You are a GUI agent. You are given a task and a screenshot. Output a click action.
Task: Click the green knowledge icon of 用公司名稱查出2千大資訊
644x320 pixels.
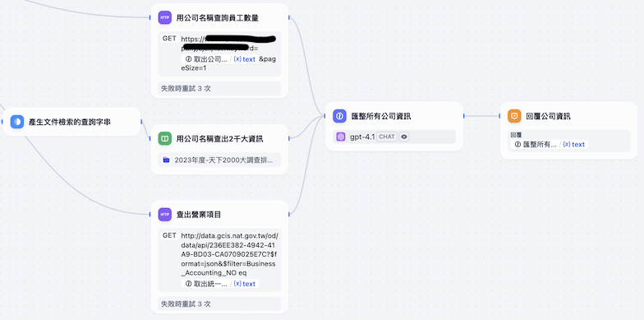164,139
